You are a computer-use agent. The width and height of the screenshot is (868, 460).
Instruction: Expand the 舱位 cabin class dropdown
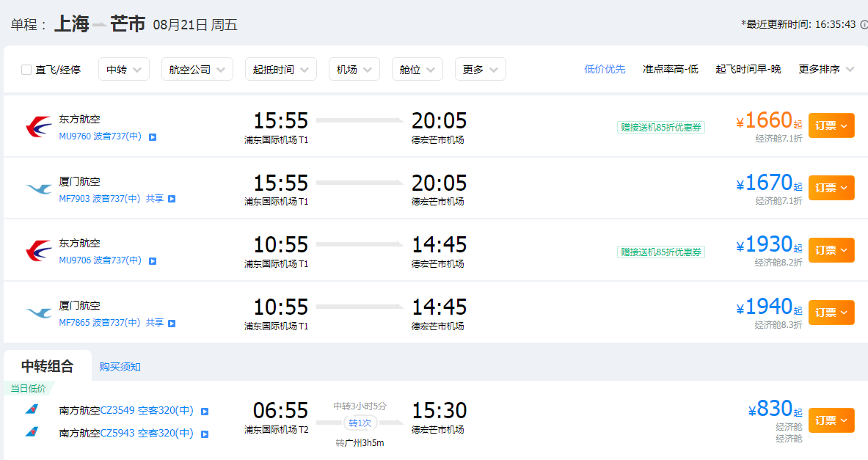(x=417, y=69)
